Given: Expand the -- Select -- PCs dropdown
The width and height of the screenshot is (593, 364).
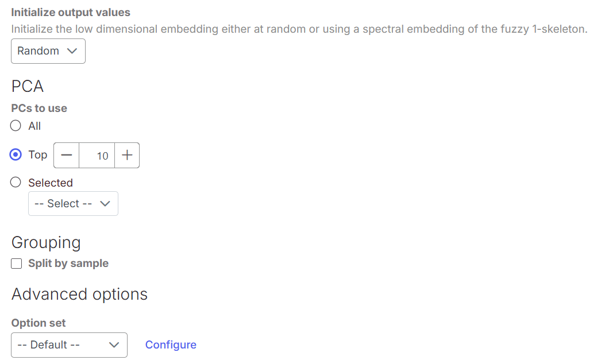Looking at the screenshot, I should pos(73,204).
